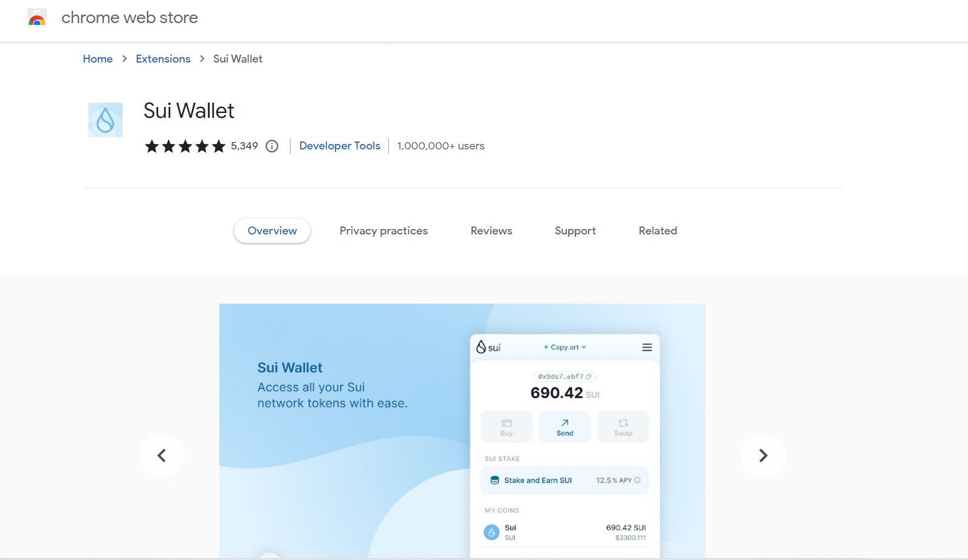The width and height of the screenshot is (968, 560).
Task: Click the Sui Wallet droplet extension icon
Action: pos(105,120)
